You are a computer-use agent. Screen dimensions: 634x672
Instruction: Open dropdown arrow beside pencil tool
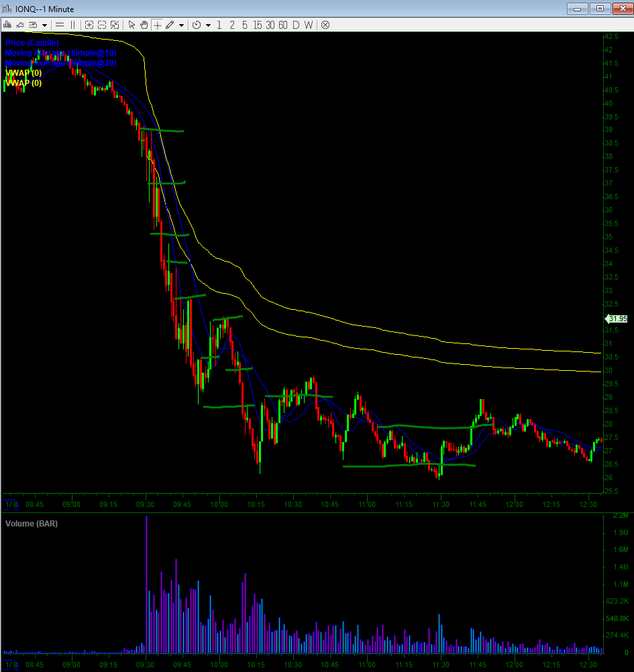coord(181,25)
